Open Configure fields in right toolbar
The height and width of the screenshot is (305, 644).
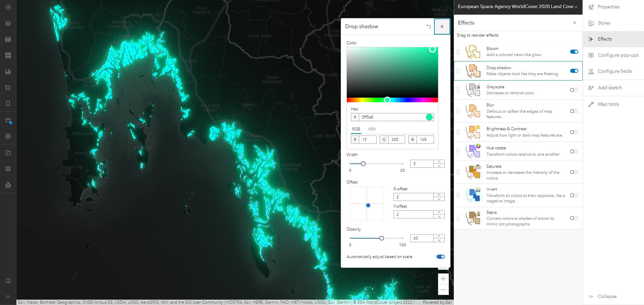tap(613, 71)
